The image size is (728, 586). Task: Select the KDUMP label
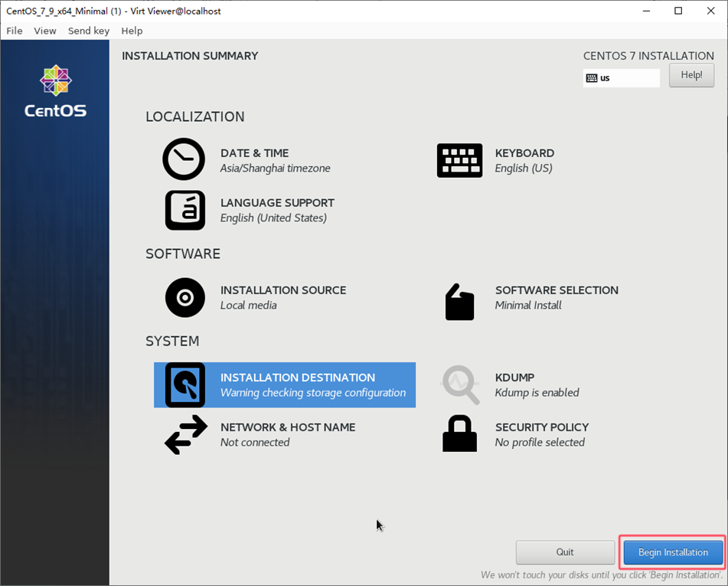click(x=514, y=378)
